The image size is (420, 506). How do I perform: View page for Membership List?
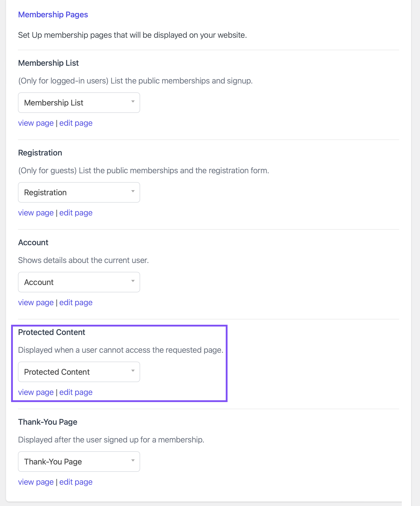click(36, 123)
